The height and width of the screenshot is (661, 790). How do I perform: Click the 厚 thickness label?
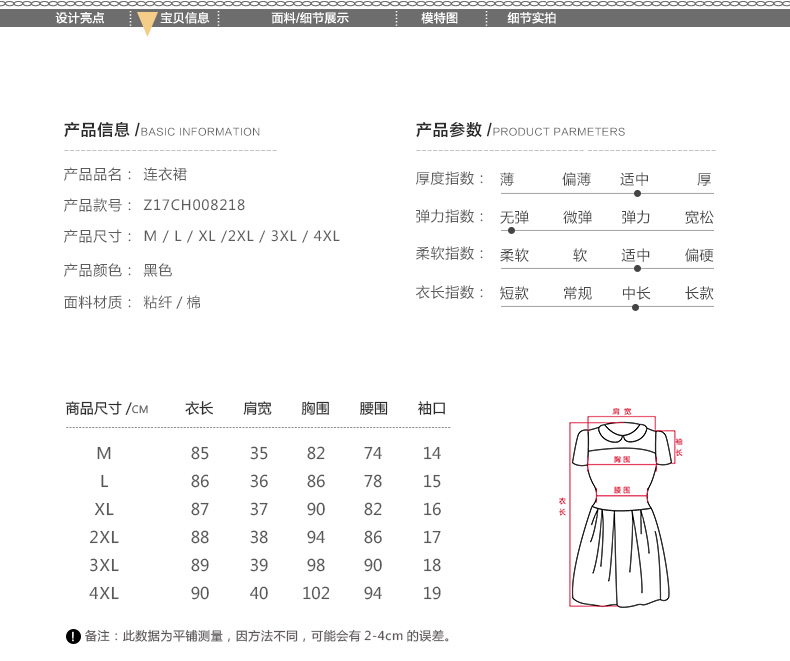(x=704, y=179)
